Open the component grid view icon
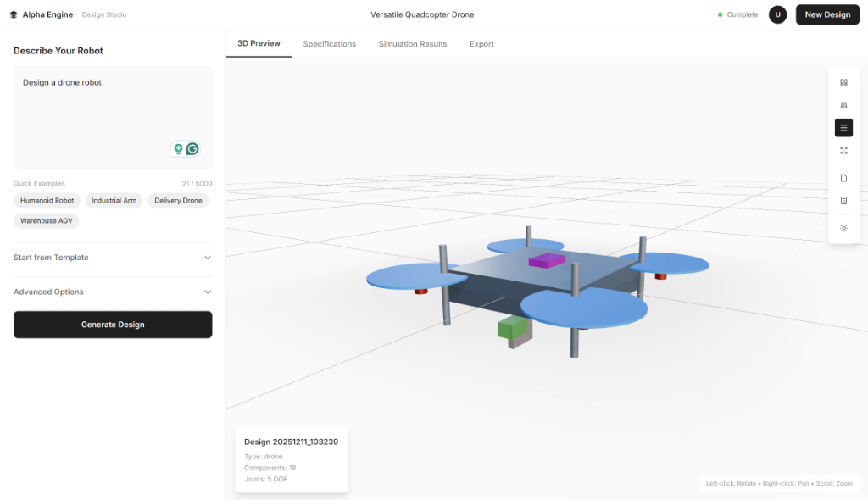Screen dimensions: 868x500 point(843,82)
